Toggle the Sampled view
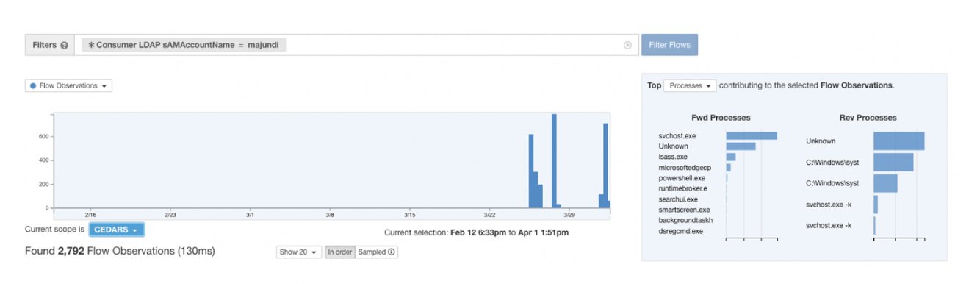The width and height of the screenshot is (980, 284). click(376, 252)
